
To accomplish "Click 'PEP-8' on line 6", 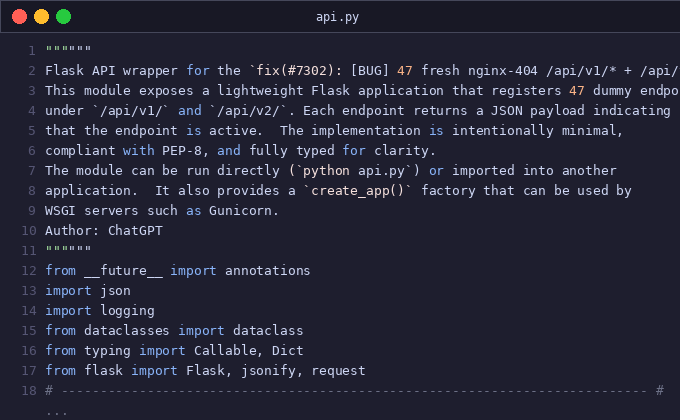I will pos(182,151).
